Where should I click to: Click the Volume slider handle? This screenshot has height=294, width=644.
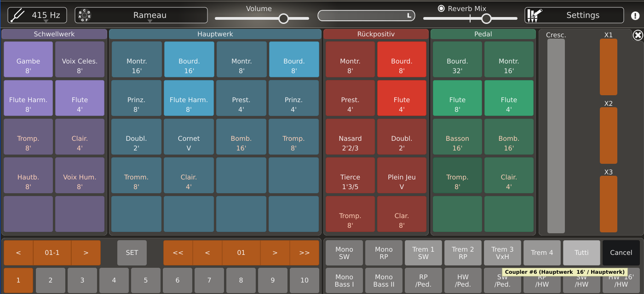[283, 18]
